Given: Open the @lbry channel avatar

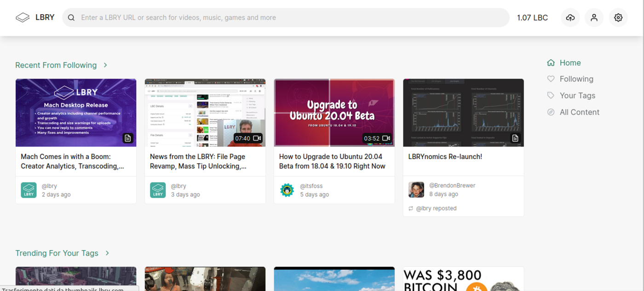Looking at the screenshot, I should tap(28, 189).
